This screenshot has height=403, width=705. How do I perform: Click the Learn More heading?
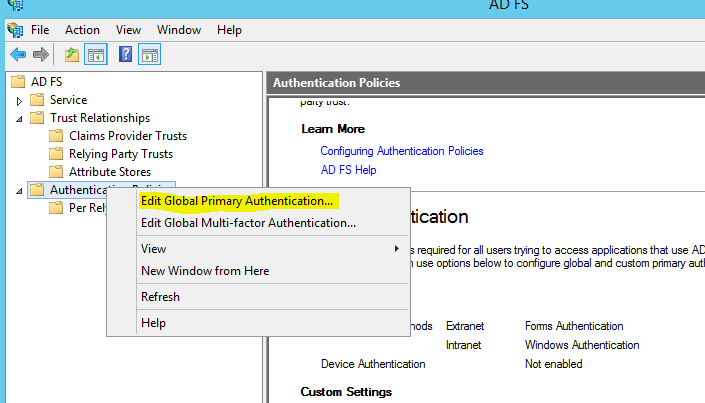tap(333, 129)
